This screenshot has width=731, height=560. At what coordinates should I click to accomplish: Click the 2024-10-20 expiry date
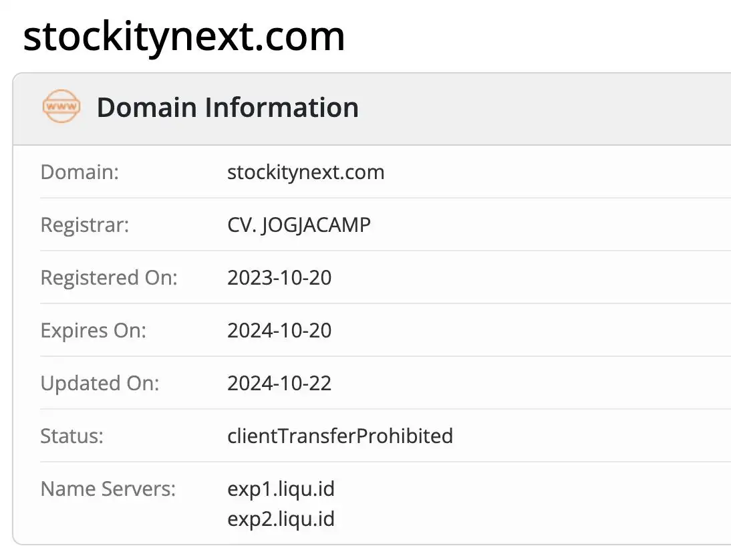click(279, 330)
